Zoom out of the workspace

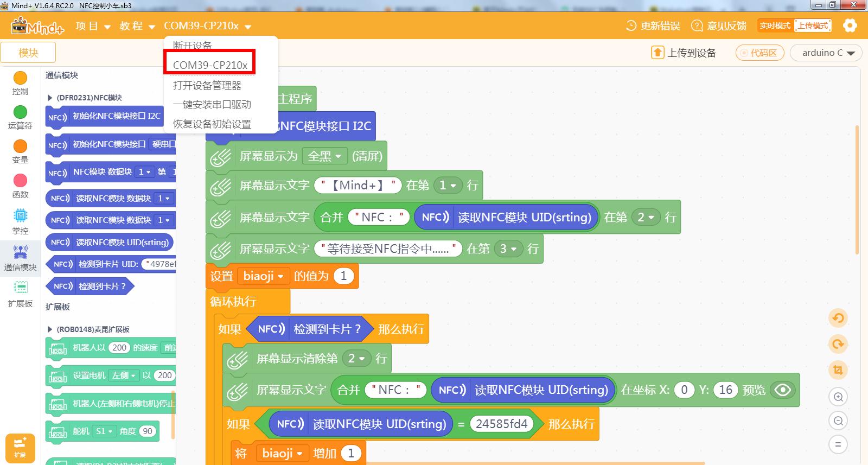coord(838,421)
